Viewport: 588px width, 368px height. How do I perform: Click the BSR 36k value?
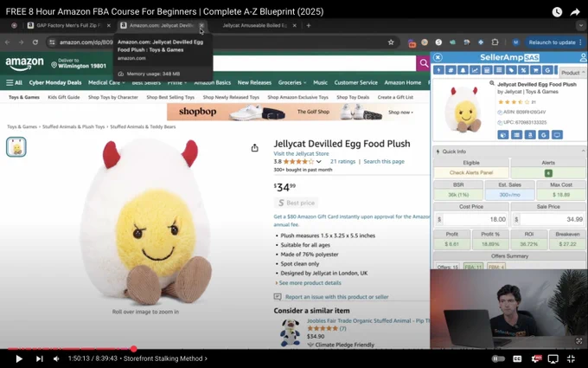point(458,195)
